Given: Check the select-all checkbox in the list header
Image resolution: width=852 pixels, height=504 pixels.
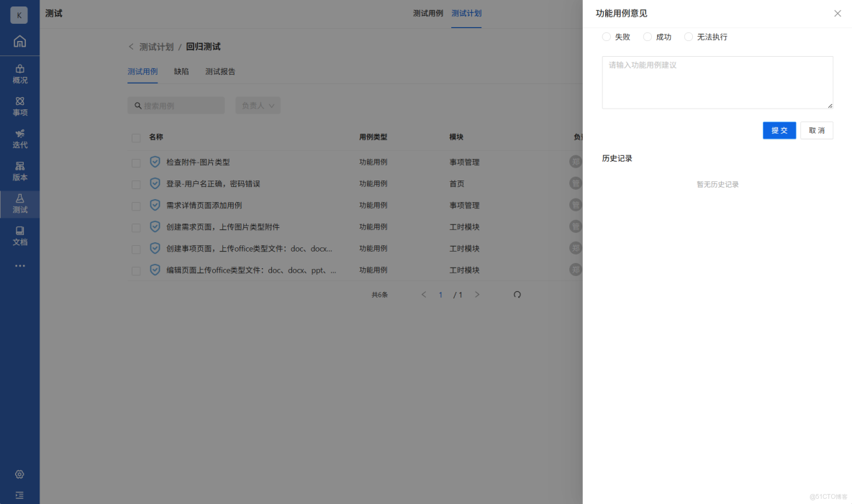Looking at the screenshot, I should pos(136,137).
